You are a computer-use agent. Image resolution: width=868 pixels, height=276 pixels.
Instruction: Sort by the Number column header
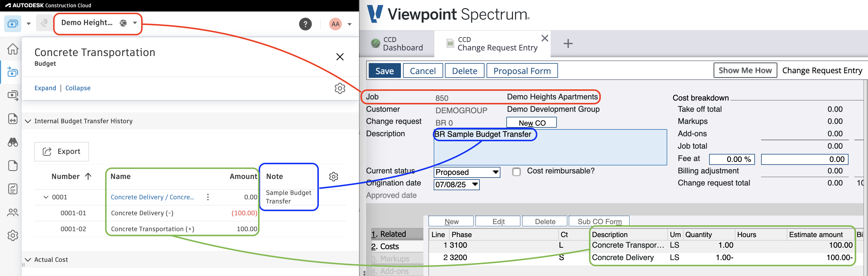[x=71, y=176]
